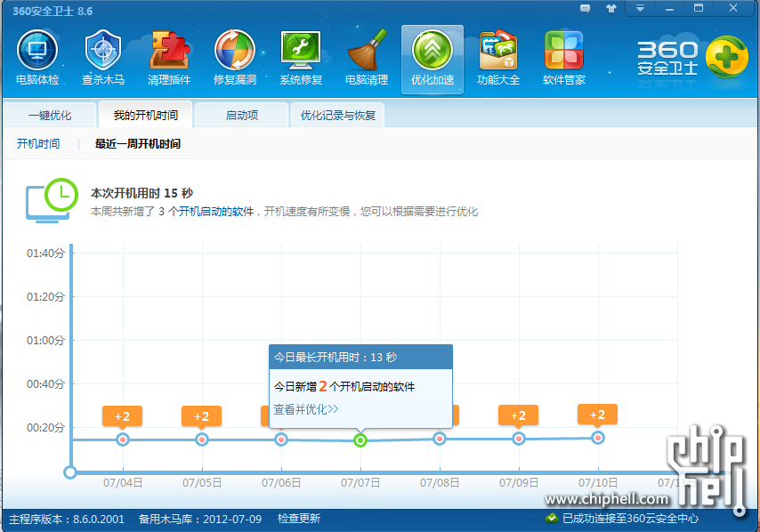Show the 开机时间 sub-view

click(x=38, y=143)
